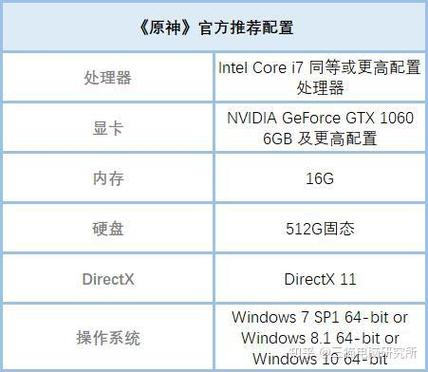Select the DirectX label cell
This screenshot has width=428, height=372.
pyautogui.click(x=108, y=279)
